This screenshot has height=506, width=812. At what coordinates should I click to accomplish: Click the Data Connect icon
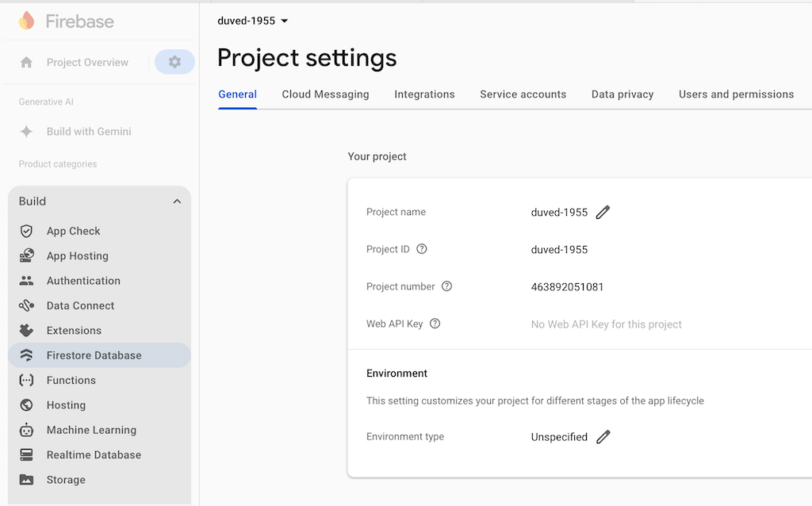tap(26, 305)
